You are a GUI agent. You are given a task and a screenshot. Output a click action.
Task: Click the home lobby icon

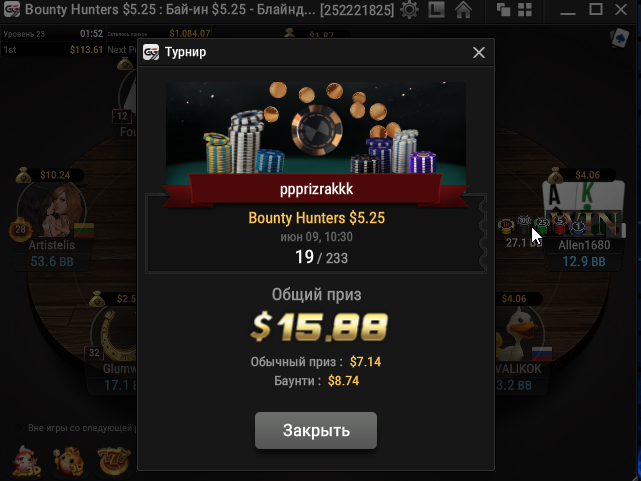(464, 9)
